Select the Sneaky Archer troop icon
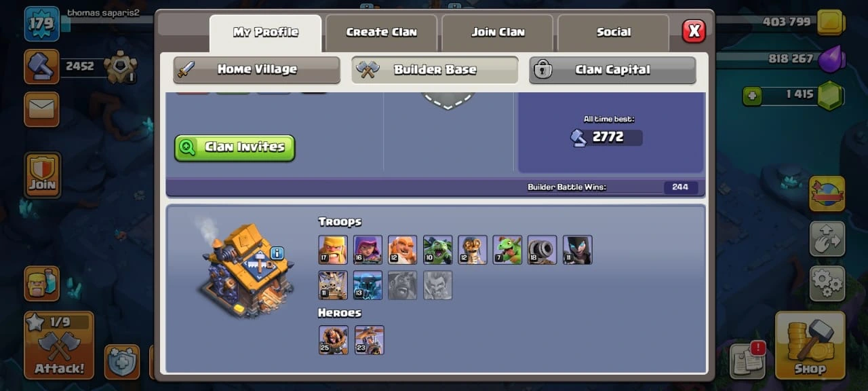Image resolution: width=868 pixels, height=391 pixels. click(x=368, y=250)
